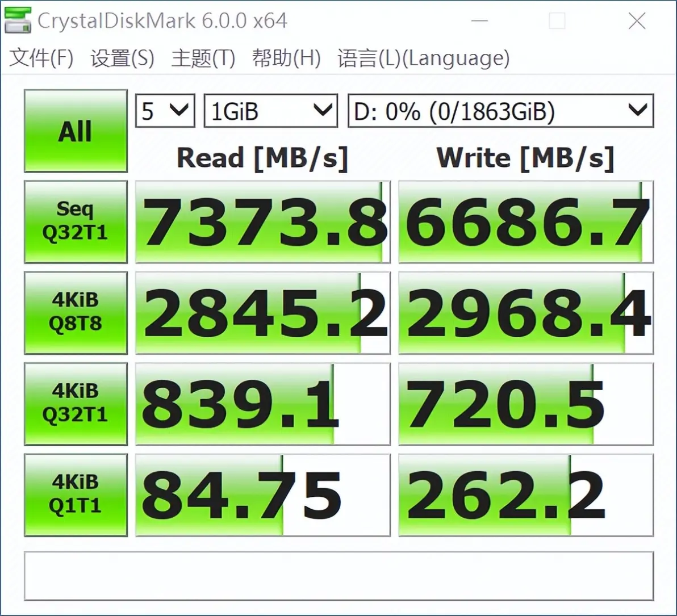Click the Read [MB/s] column header

pos(262,158)
